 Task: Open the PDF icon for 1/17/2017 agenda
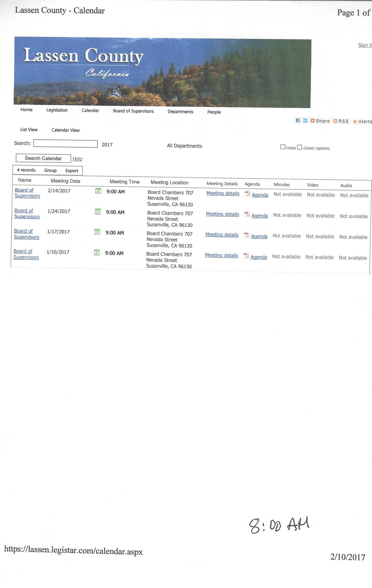click(247, 235)
